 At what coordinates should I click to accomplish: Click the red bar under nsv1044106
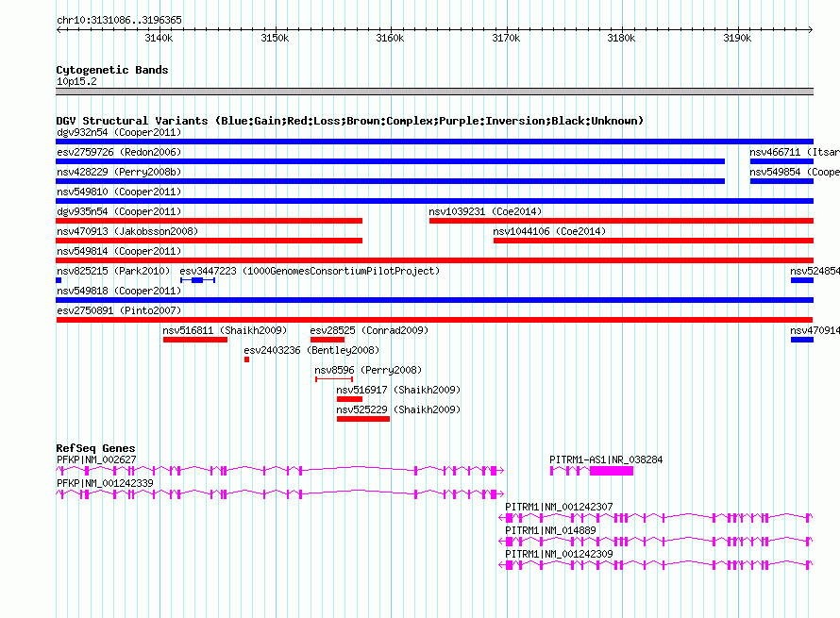(x=653, y=241)
